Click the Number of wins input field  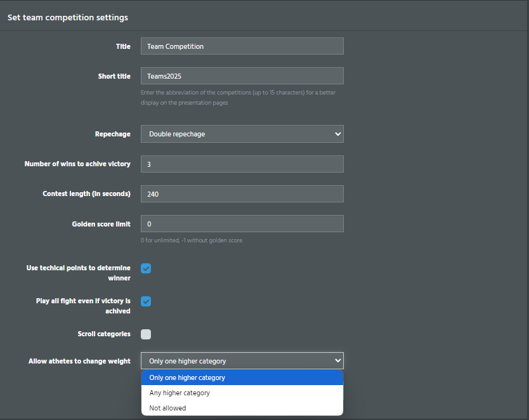242,164
